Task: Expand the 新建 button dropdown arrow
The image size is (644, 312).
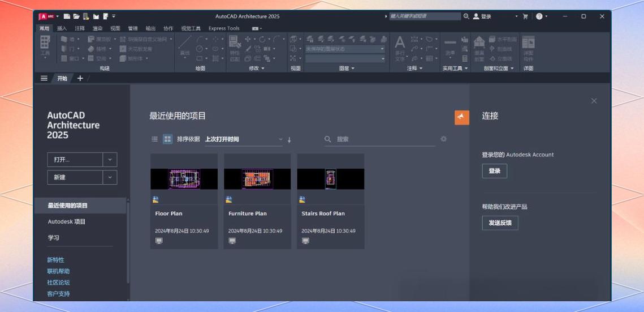Action: [x=110, y=177]
